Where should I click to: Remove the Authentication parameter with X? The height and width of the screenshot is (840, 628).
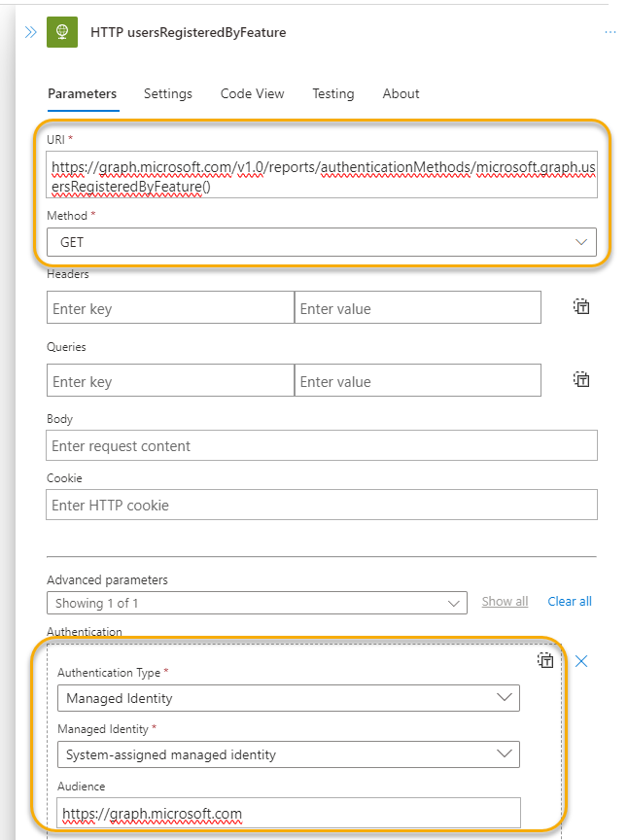(x=581, y=661)
